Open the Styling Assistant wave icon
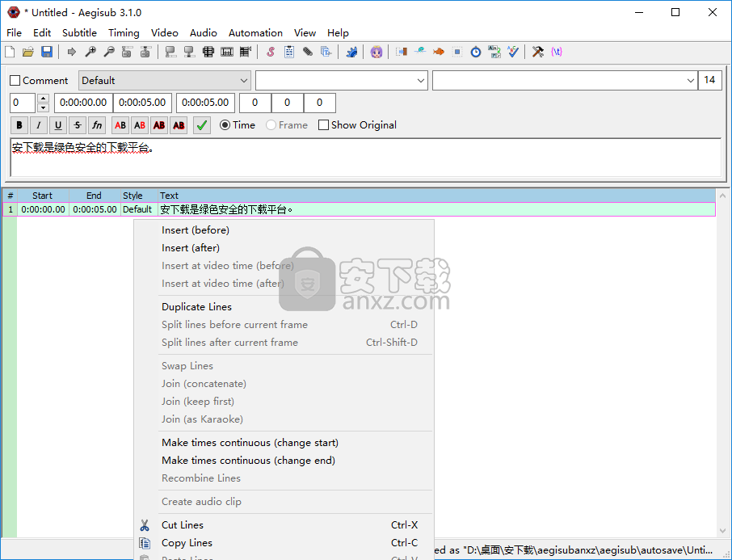 coord(420,52)
